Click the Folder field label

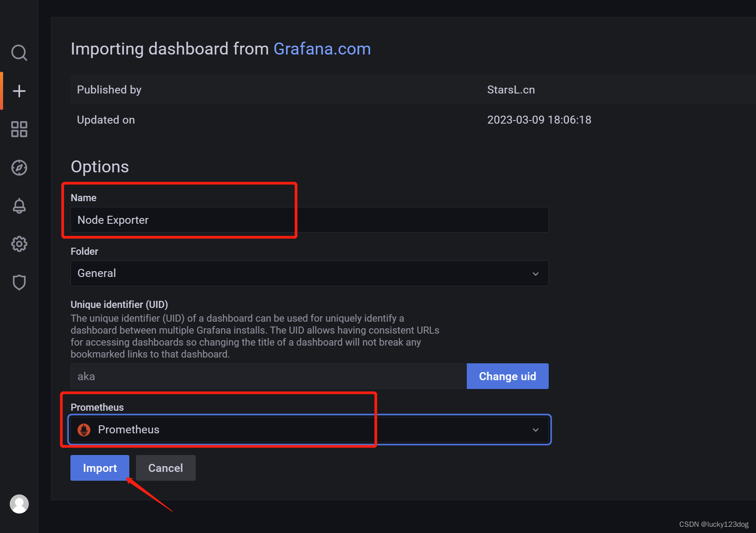[x=84, y=251]
